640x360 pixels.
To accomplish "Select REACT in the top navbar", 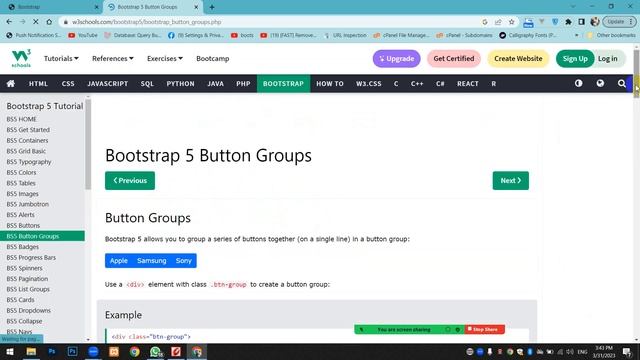I will pyautogui.click(x=468, y=84).
